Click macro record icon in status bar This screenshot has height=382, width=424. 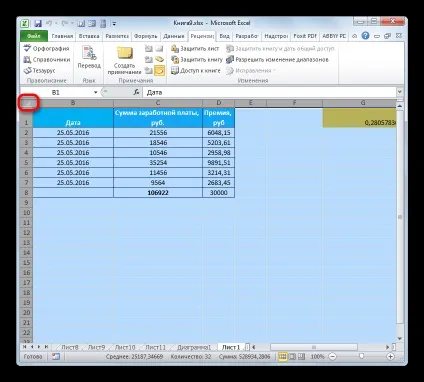tap(56, 357)
